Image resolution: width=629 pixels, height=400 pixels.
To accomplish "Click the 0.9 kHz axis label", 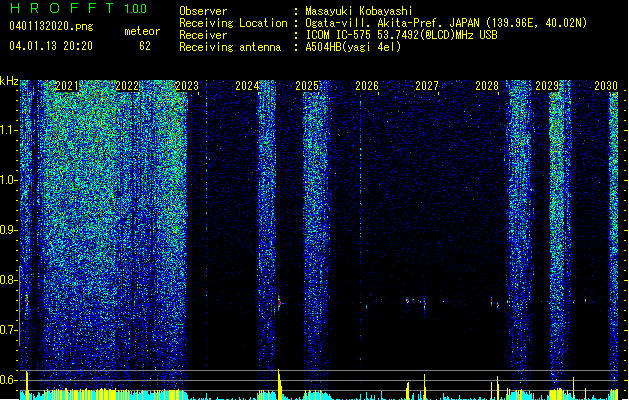I will [x=8, y=230].
